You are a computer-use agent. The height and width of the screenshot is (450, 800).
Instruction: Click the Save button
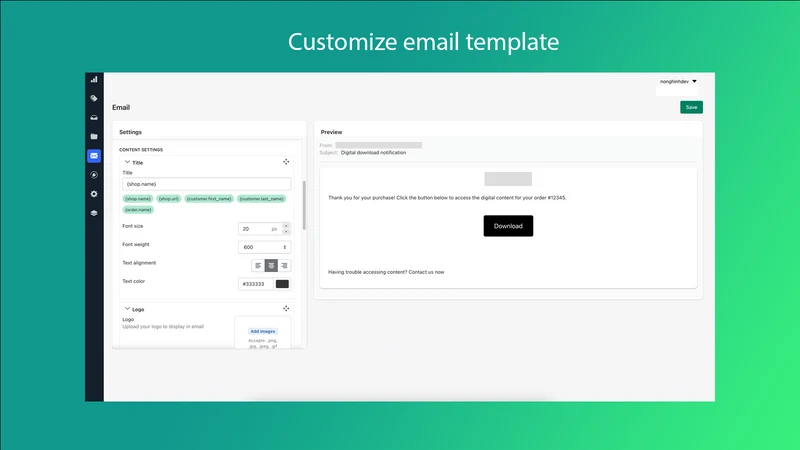pyautogui.click(x=691, y=107)
